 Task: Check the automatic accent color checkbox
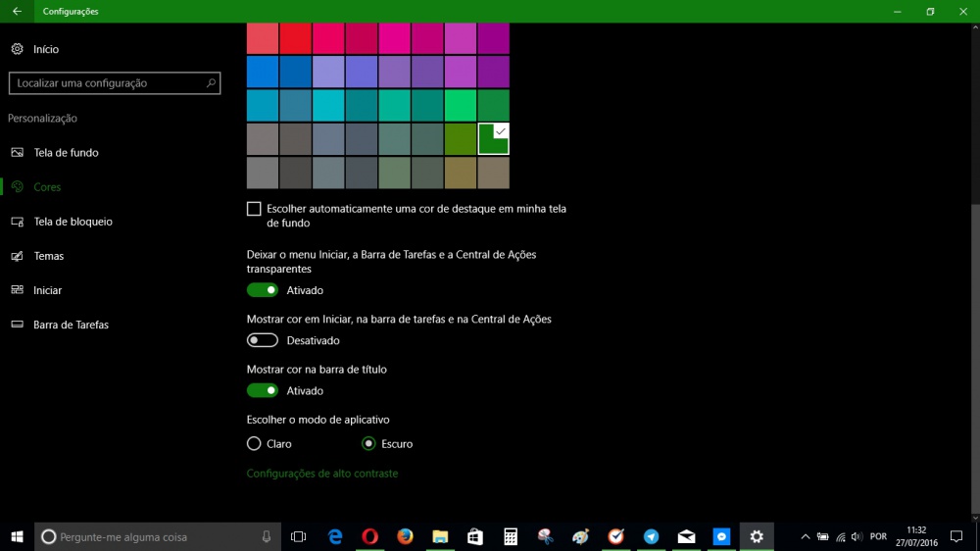pyautogui.click(x=255, y=209)
